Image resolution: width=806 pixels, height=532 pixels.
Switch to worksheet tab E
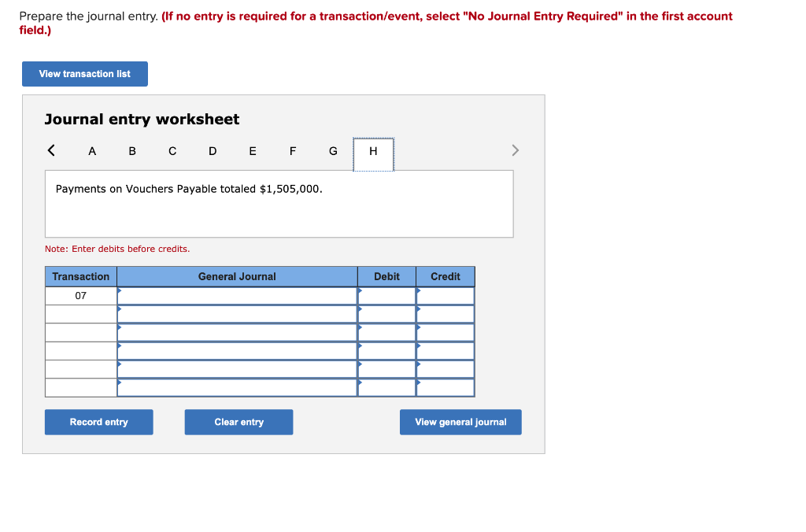[x=253, y=151]
